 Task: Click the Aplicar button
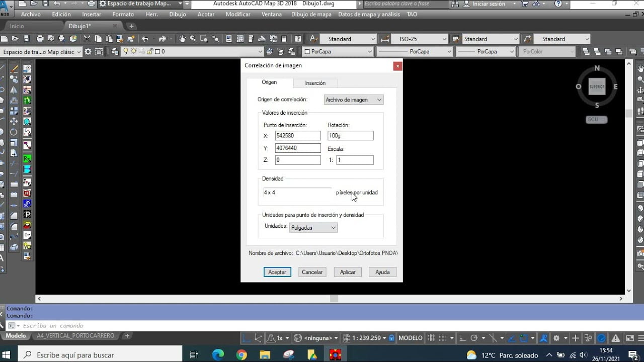click(x=348, y=272)
